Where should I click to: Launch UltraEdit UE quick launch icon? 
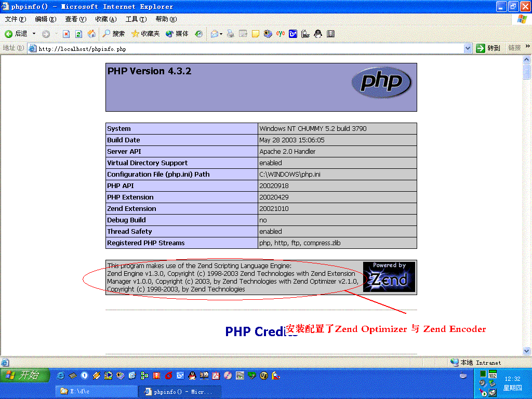[263, 376]
